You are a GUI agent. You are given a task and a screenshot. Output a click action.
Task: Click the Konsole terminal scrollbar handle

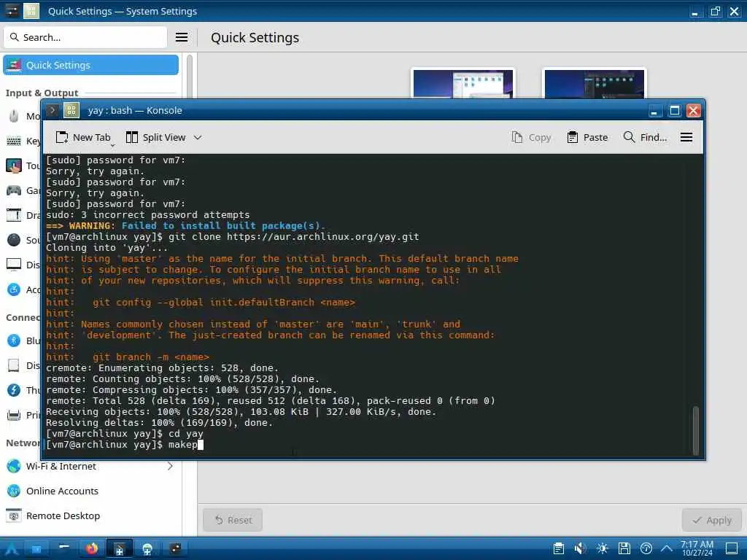tap(695, 430)
